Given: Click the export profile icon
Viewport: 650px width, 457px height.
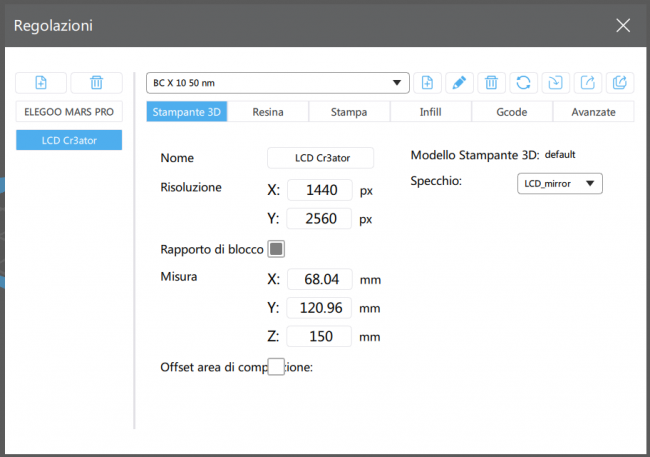Looking at the screenshot, I should (587, 82).
